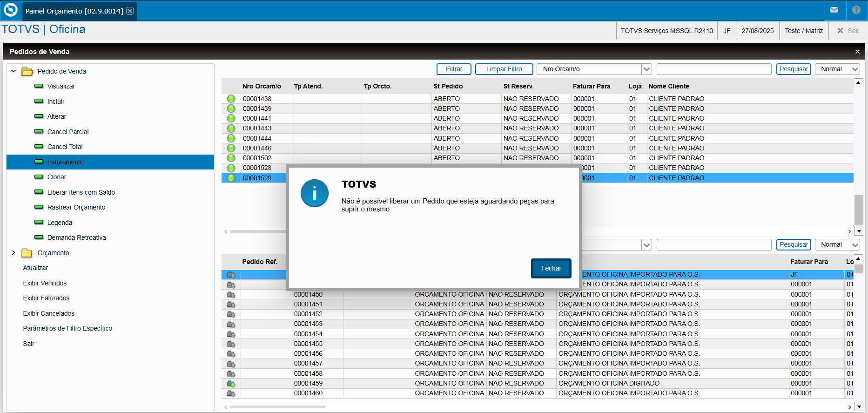
Task: Click the green status dot for order 00001441
Action: pyautogui.click(x=231, y=118)
